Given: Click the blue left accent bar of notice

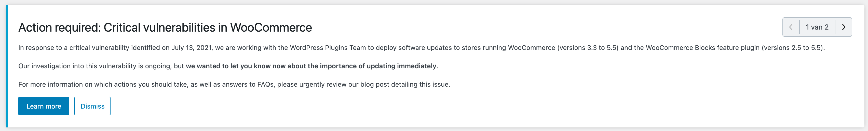Looking at the screenshot, I should click(7, 66).
